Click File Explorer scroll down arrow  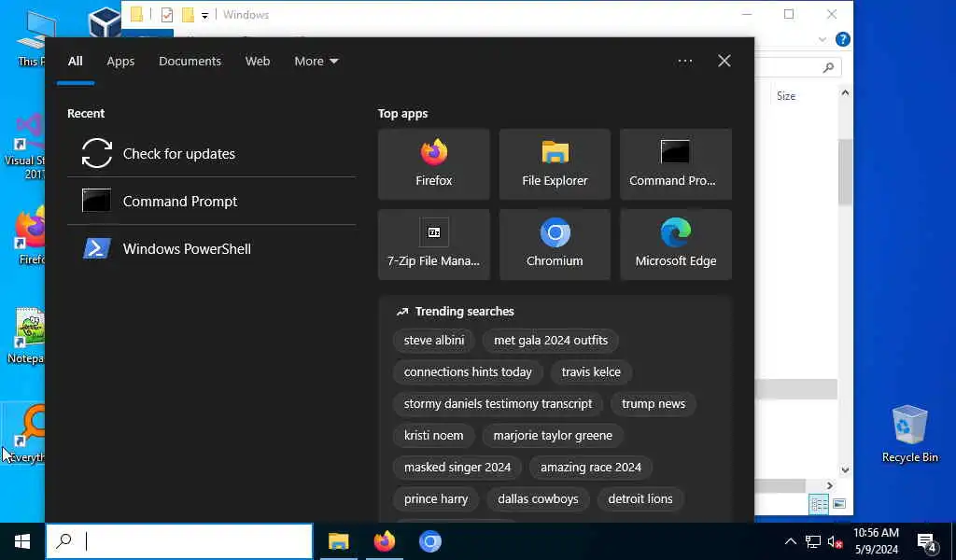pyautogui.click(x=845, y=469)
